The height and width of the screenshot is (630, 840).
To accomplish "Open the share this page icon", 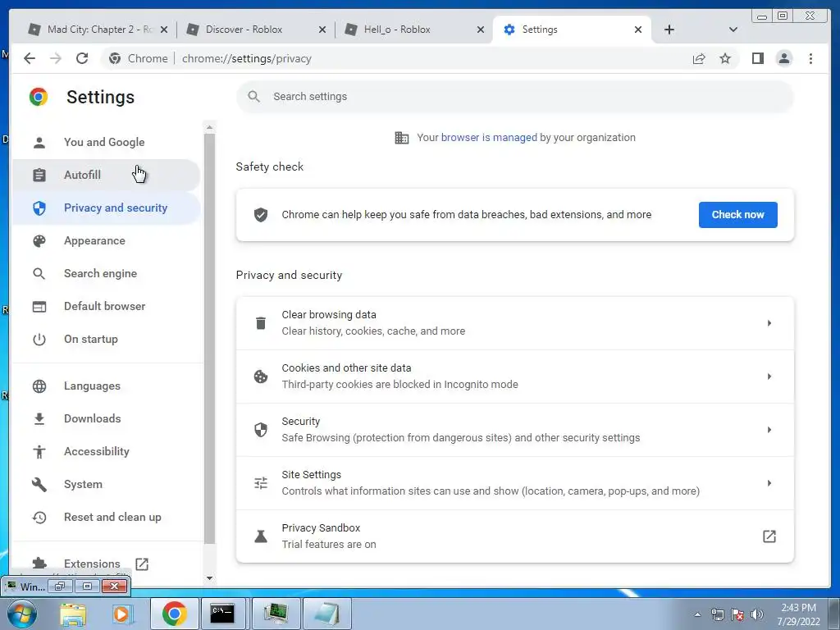I will pos(699,58).
